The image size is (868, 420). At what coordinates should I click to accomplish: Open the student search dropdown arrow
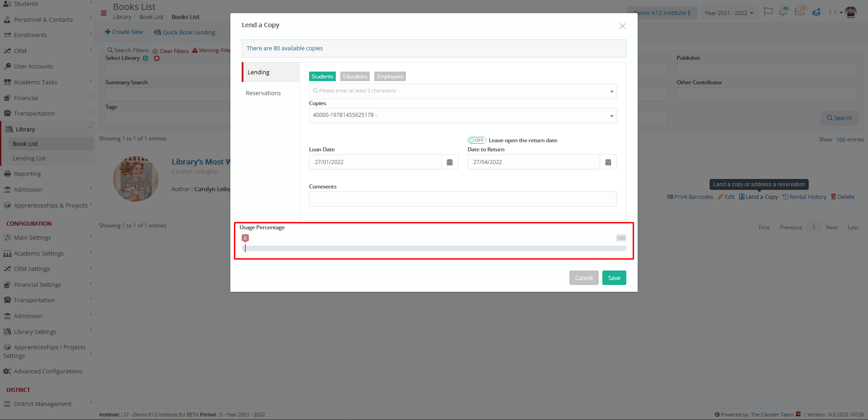pos(611,92)
